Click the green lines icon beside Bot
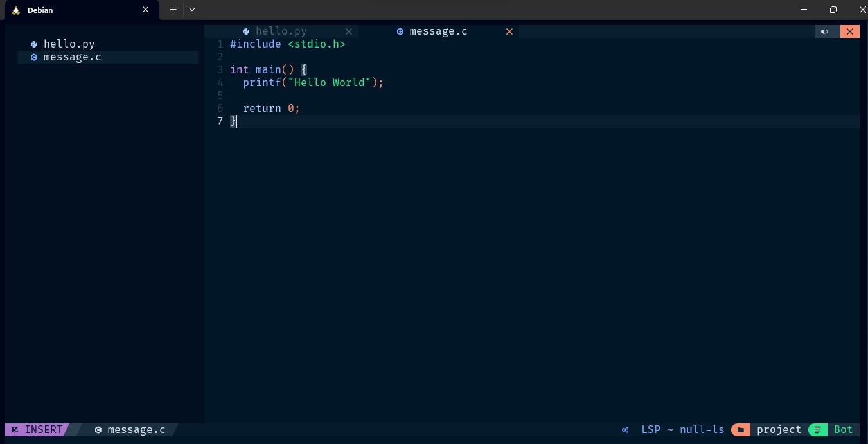The width and height of the screenshot is (868, 444). (818, 430)
